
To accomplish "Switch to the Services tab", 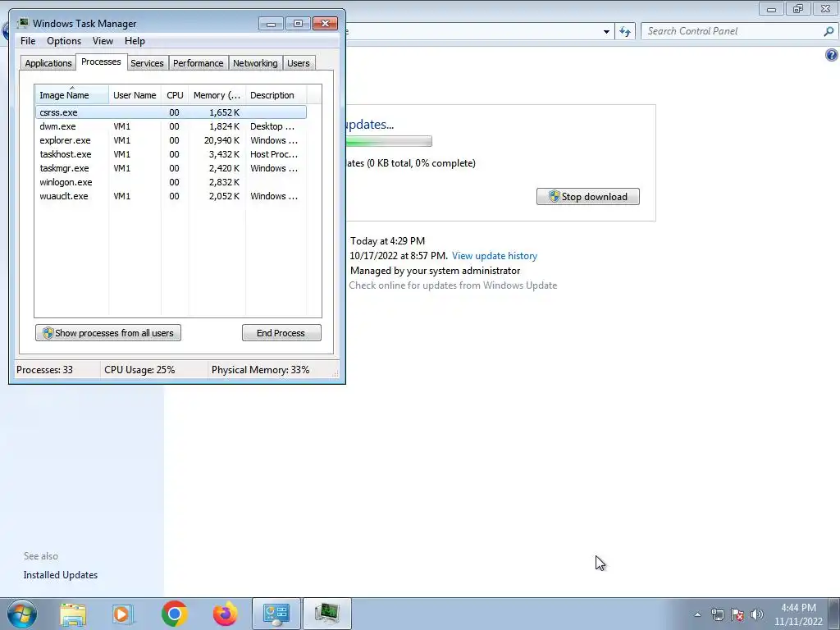I will point(147,63).
